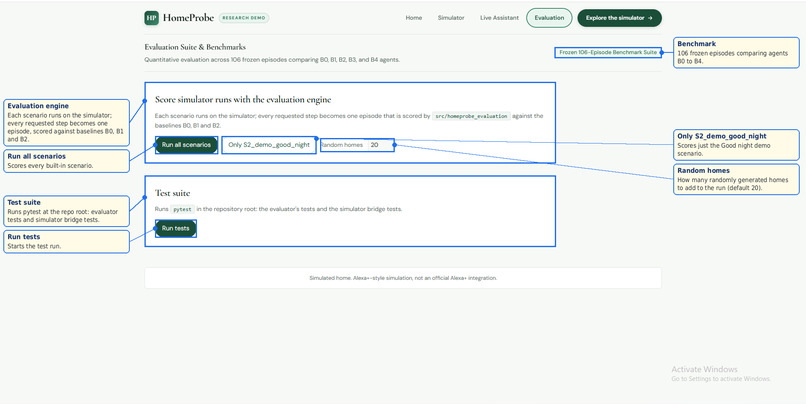This screenshot has height=404, width=806.
Task: Click Only S2_demo_good_night button
Action: point(269,145)
